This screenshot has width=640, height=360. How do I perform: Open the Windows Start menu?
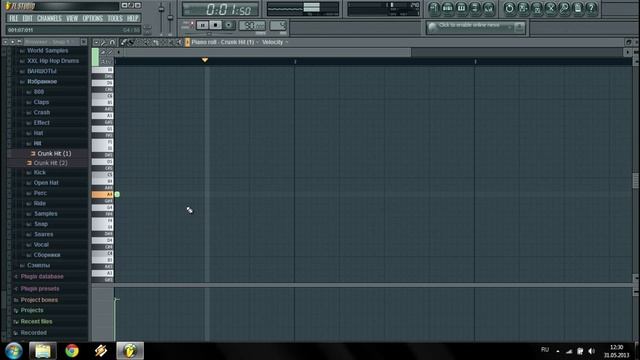13,351
